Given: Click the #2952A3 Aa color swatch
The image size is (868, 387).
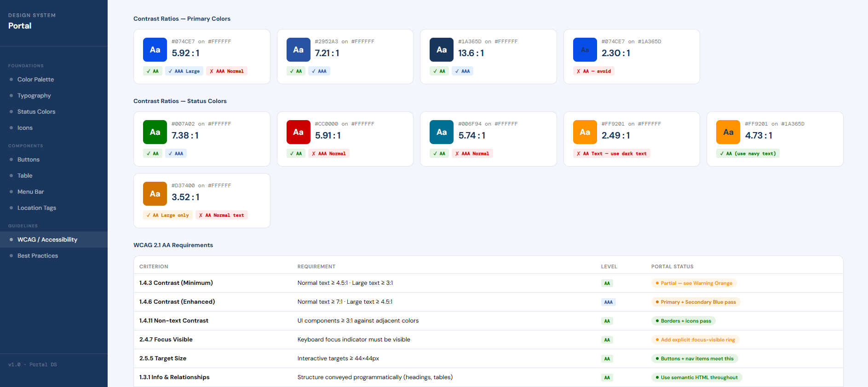Looking at the screenshot, I should pos(299,50).
